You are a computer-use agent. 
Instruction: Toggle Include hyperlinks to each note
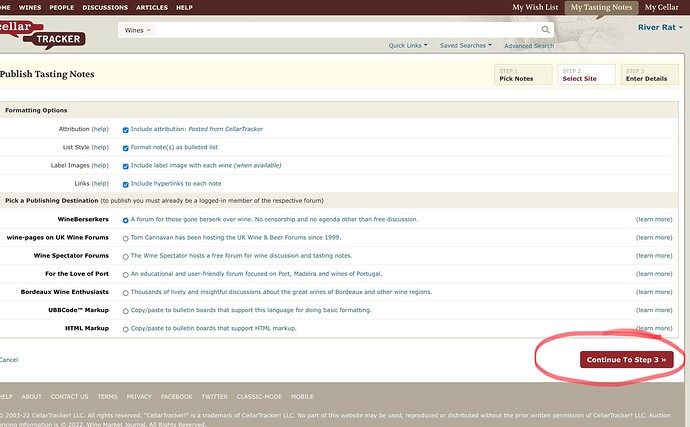[x=125, y=184]
